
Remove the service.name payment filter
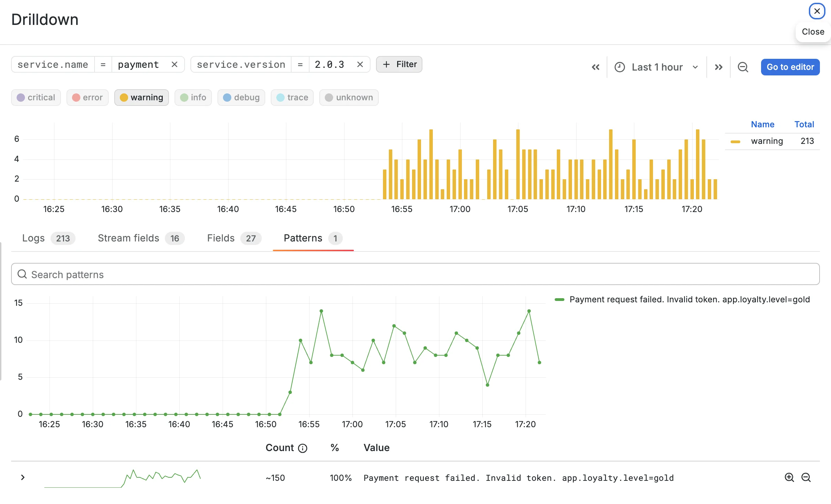pos(175,65)
